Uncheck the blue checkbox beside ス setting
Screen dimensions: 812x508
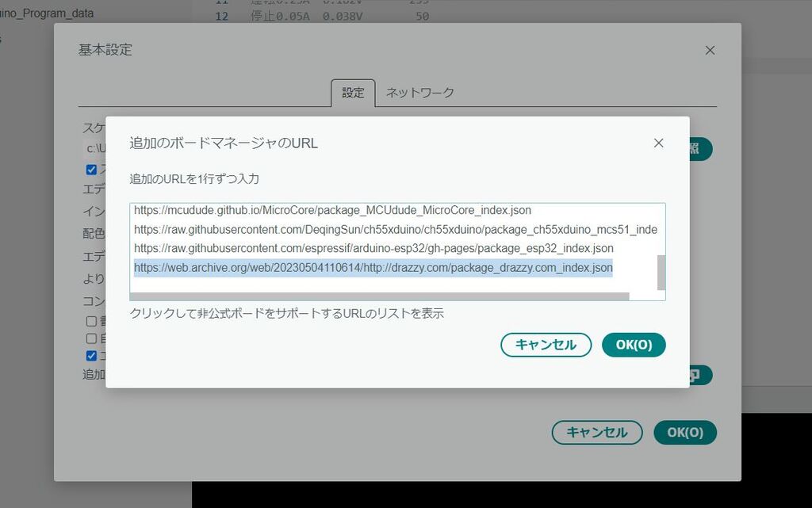(91, 169)
